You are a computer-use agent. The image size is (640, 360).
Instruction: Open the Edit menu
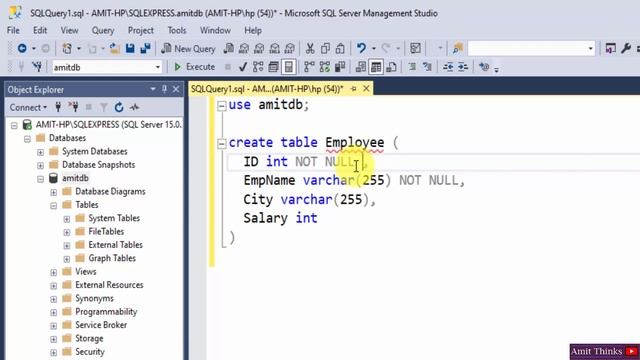coord(40,31)
